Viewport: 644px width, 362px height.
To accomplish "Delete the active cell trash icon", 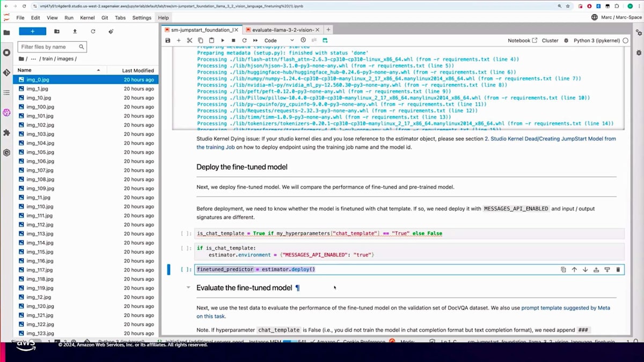I will 618,269.
